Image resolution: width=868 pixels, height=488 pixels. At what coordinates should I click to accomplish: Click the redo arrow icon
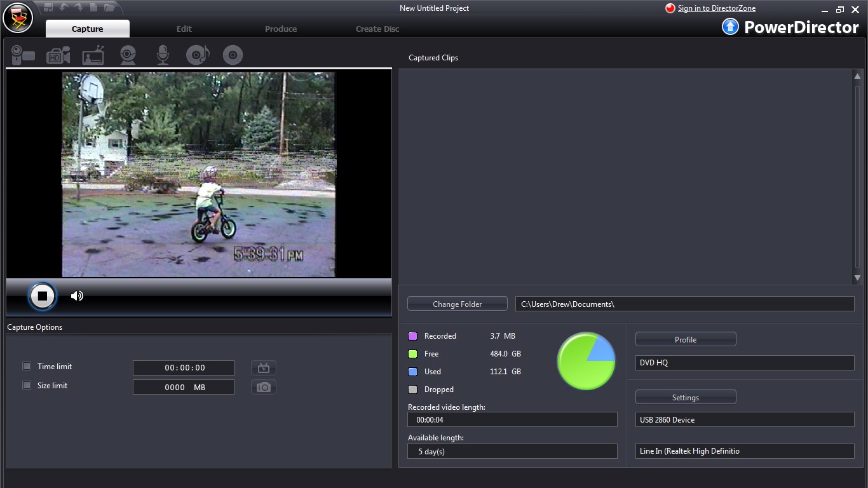pyautogui.click(x=78, y=7)
